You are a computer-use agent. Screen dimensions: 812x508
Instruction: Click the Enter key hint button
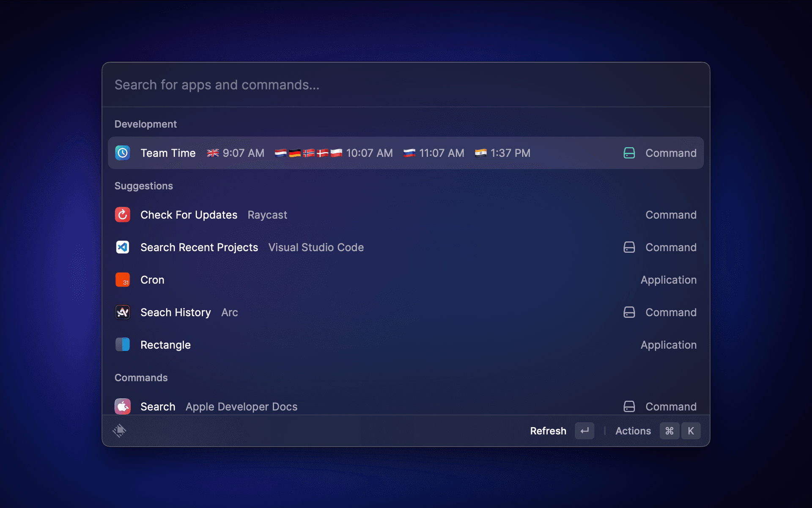click(584, 431)
